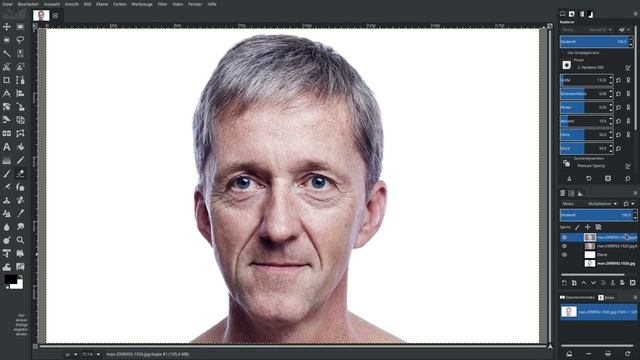Select the Pencil tool
This screenshot has height=360, width=640.
20,160
